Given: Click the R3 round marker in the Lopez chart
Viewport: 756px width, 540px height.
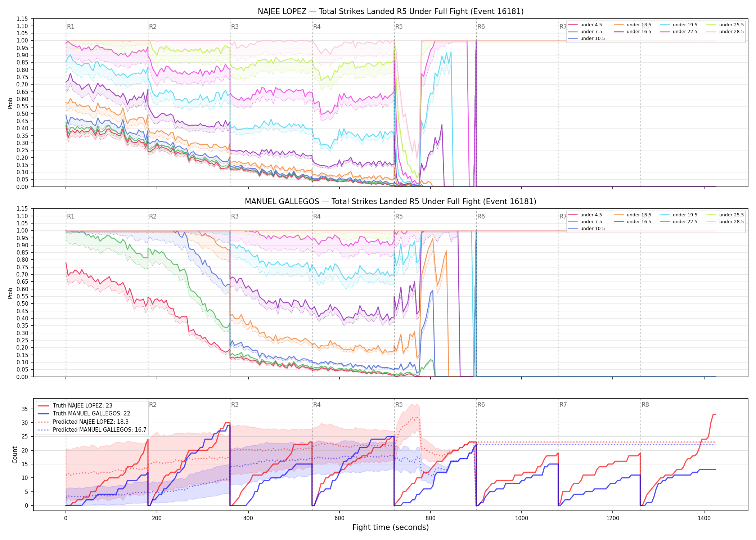Looking at the screenshot, I should click(x=235, y=27).
